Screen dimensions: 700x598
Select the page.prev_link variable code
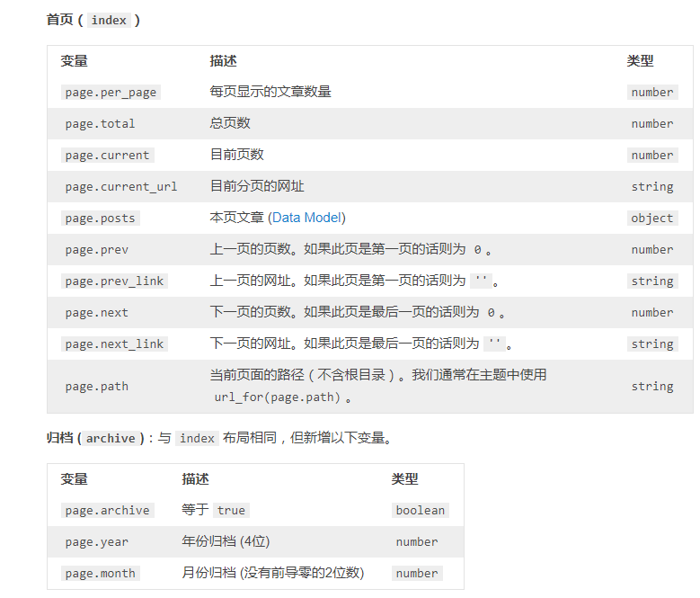[114, 281]
